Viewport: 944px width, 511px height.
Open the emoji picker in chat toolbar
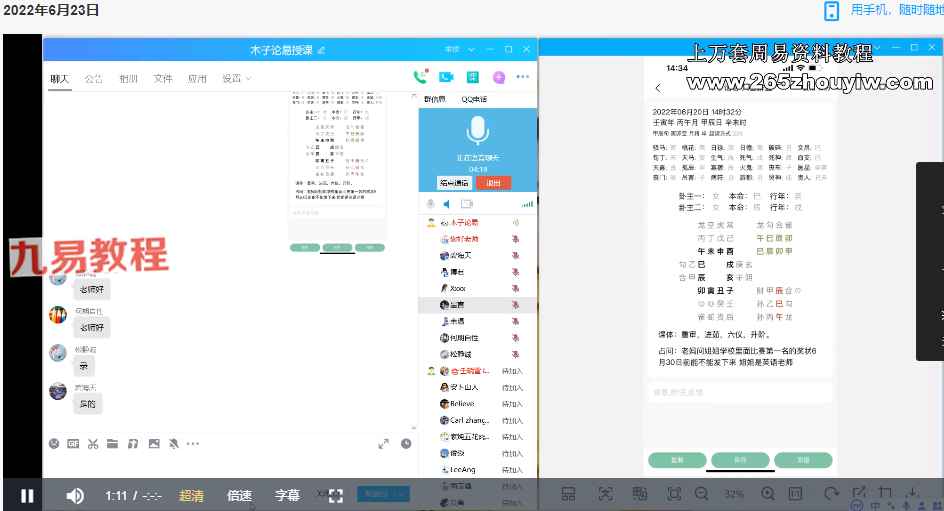55,443
